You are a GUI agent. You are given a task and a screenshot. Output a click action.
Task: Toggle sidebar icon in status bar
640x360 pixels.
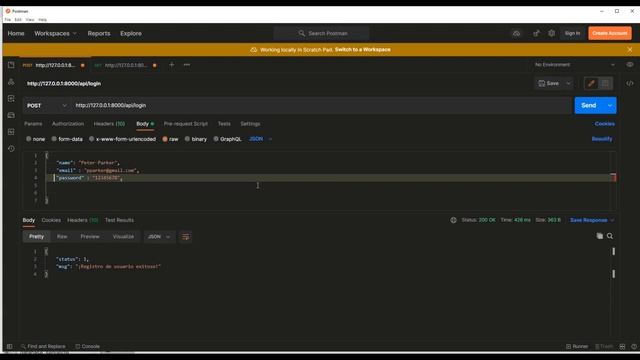[x=9, y=347]
